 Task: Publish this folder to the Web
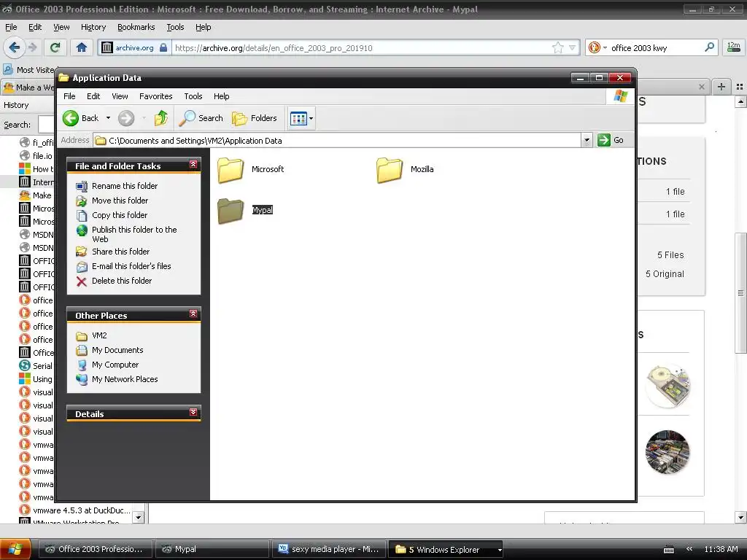[x=134, y=234]
